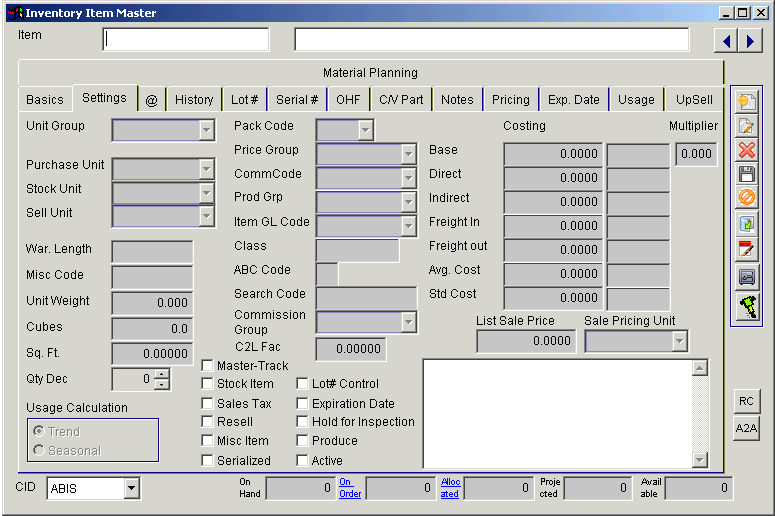This screenshot has width=775, height=516.
Task: Check the Sales Tax option
Action: pyautogui.click(x=207, y=403)
